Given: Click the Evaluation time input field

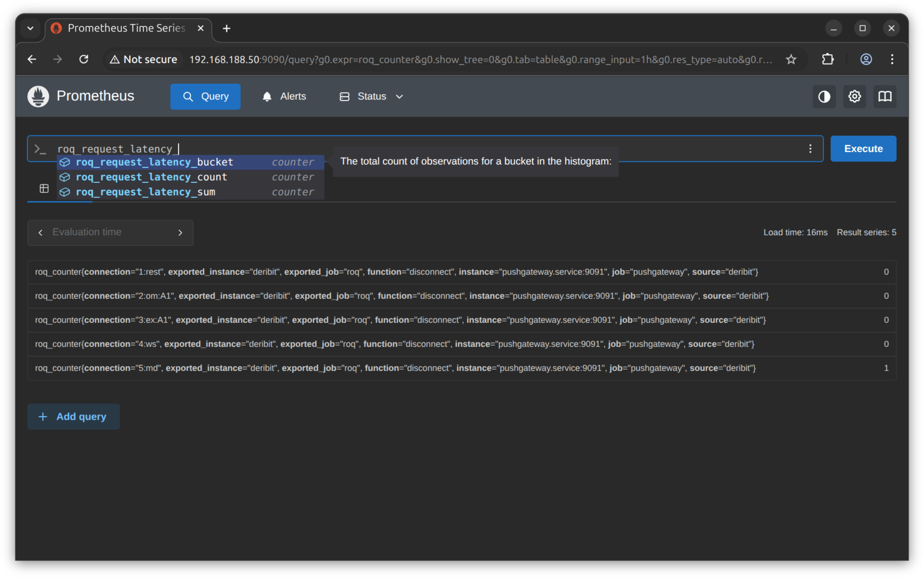Looking at the screenshot, I should click(x=110, y=232).
